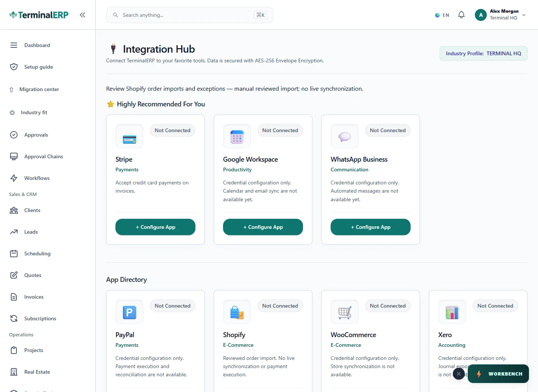Click the Workflows lightning icon

coord(14,178)
